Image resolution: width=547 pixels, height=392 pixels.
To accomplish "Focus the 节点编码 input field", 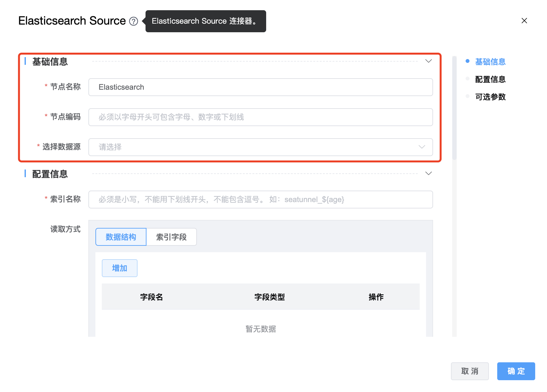I will point(260,117).
